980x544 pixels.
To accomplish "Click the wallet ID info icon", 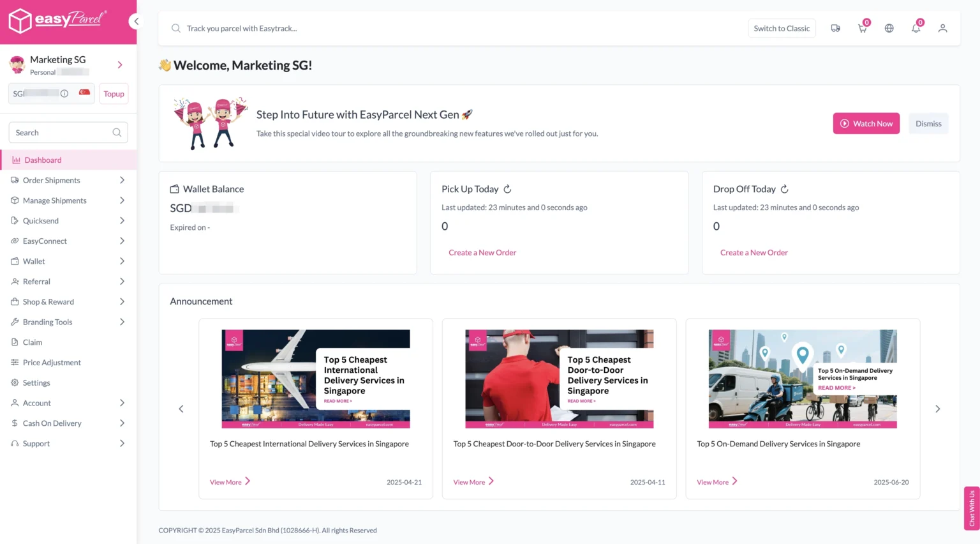I will [64, 94].
